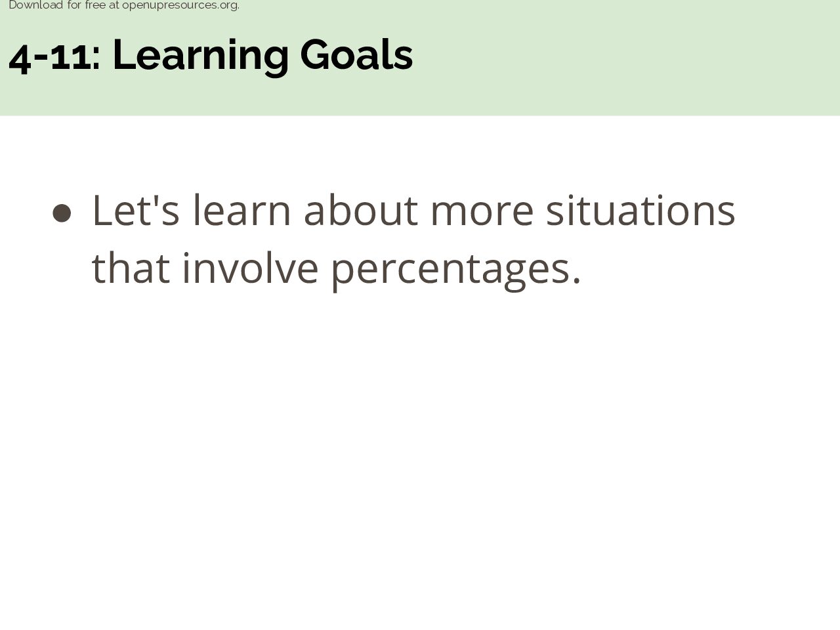Click the word 'Let's' in the bullet
This screenshot has width=840, height=630.
(136, 210)
